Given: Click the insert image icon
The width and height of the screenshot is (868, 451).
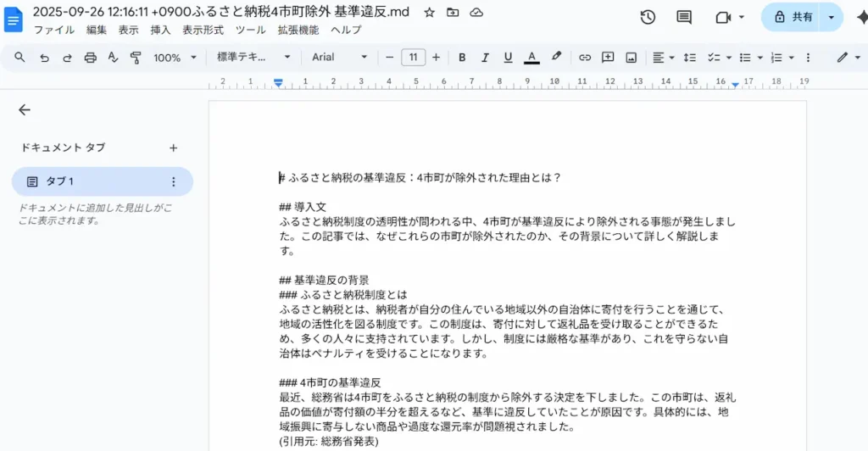Looking at the screenshot, I should pos(631,58).
